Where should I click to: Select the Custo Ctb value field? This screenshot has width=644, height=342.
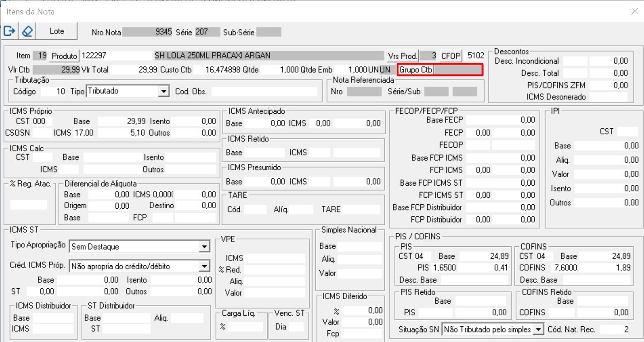(x=218, y=70)
